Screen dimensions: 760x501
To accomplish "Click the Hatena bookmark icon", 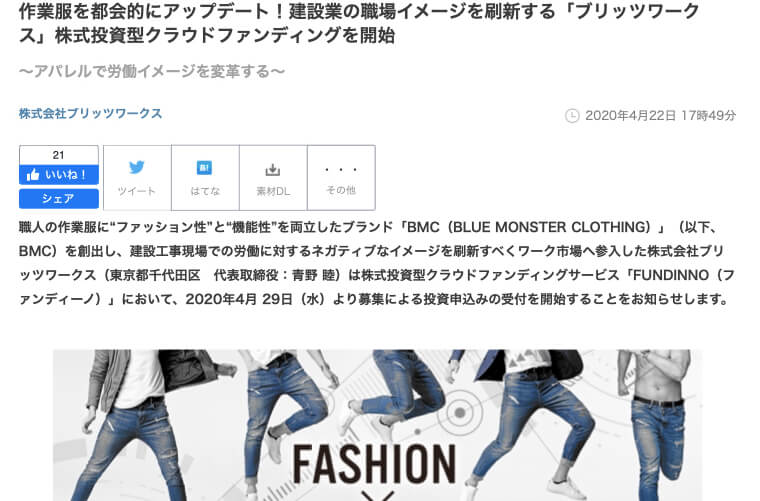I will (x=205, y=168).
